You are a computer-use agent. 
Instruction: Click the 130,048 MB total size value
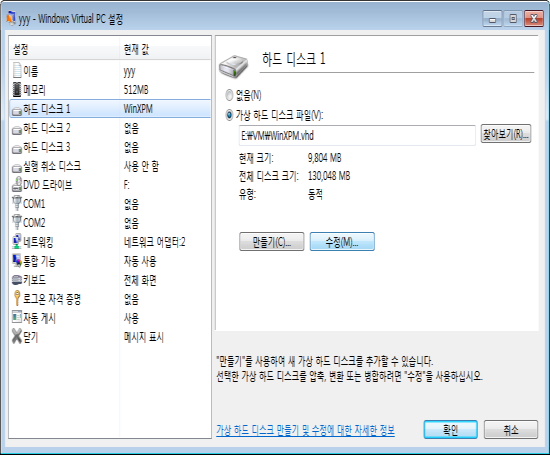click(329, 176)
